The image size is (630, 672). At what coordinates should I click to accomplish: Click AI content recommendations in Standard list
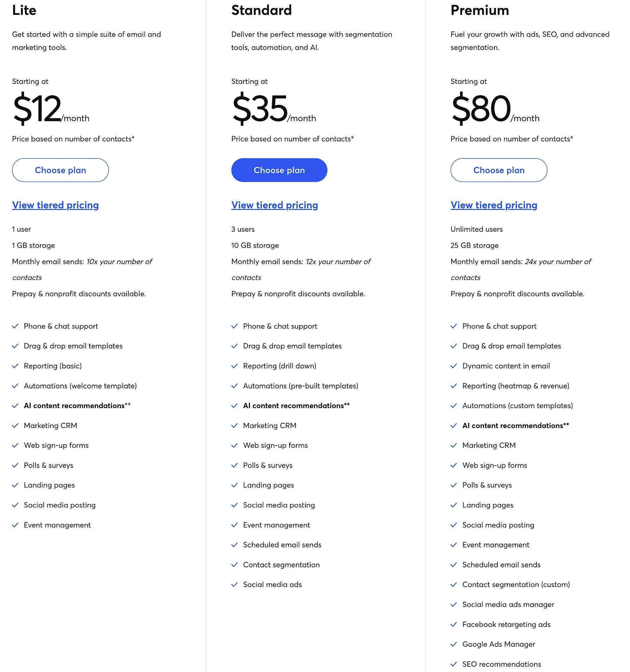click(296, 406)
